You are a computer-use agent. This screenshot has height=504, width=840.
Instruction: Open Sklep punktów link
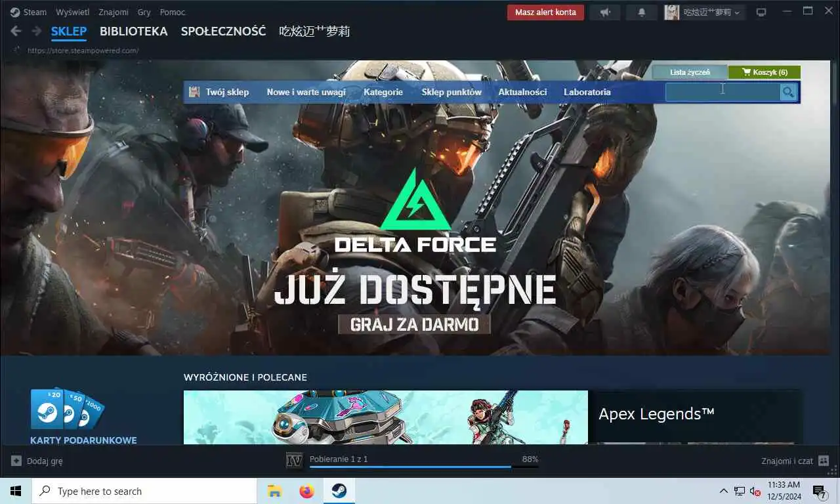point(451,92)
